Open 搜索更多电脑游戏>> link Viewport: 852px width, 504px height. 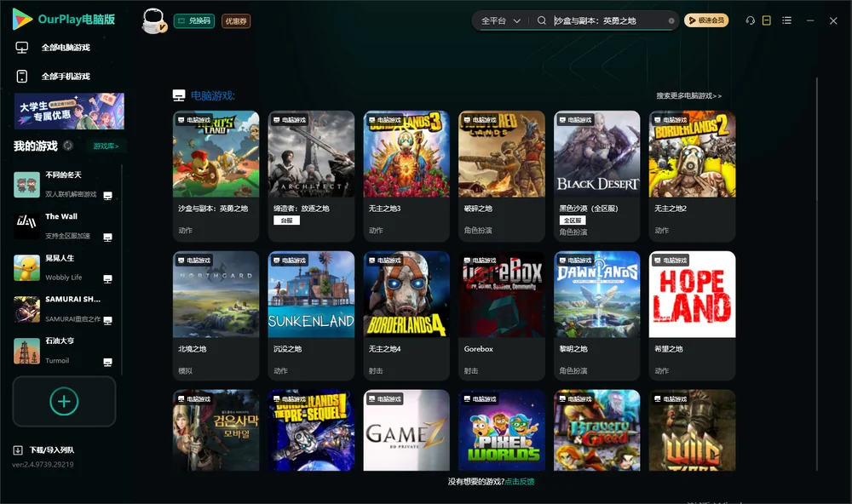688,95
